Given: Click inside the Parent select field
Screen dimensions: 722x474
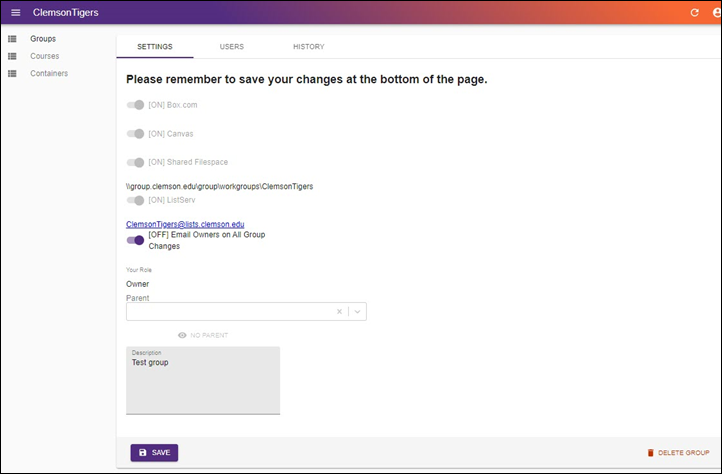Looking at the screenshot, I should pos(246,311).
